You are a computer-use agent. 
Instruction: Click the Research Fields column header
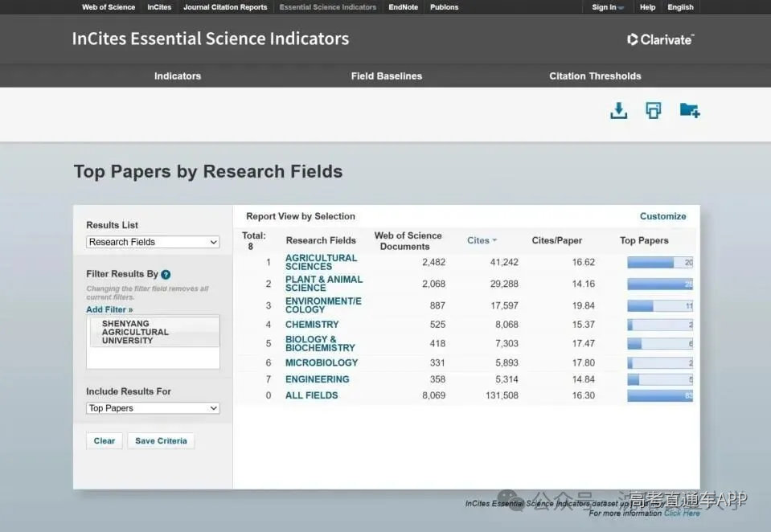(x=321, y=240)
